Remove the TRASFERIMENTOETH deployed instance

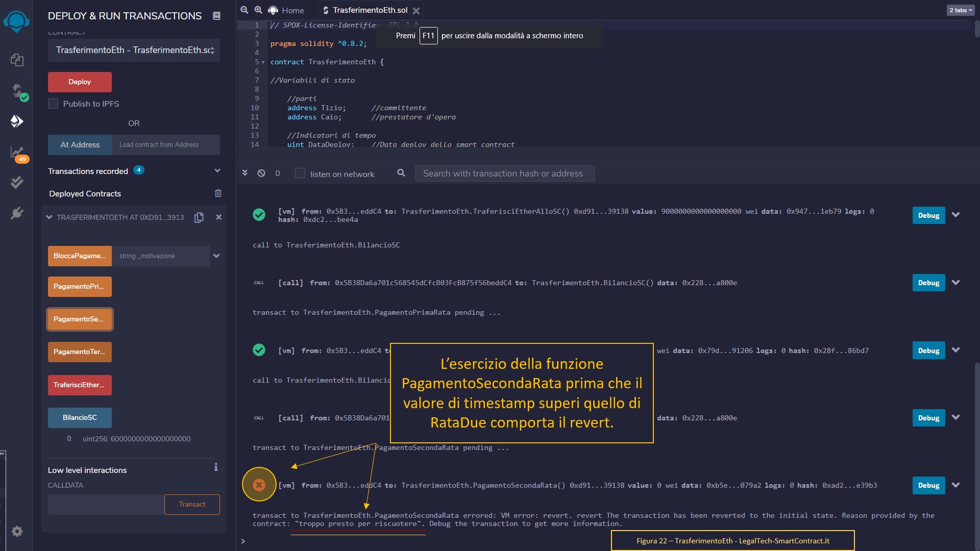point(218,217)
